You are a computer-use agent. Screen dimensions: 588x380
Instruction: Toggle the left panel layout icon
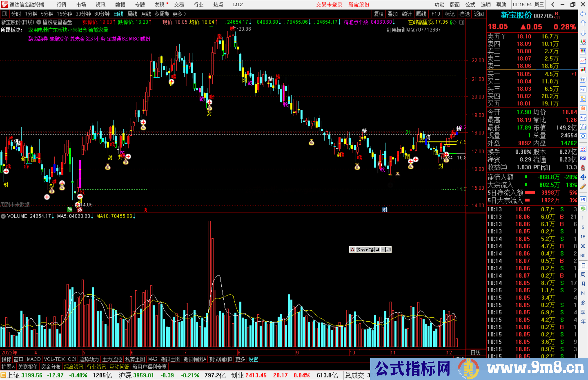4,14
